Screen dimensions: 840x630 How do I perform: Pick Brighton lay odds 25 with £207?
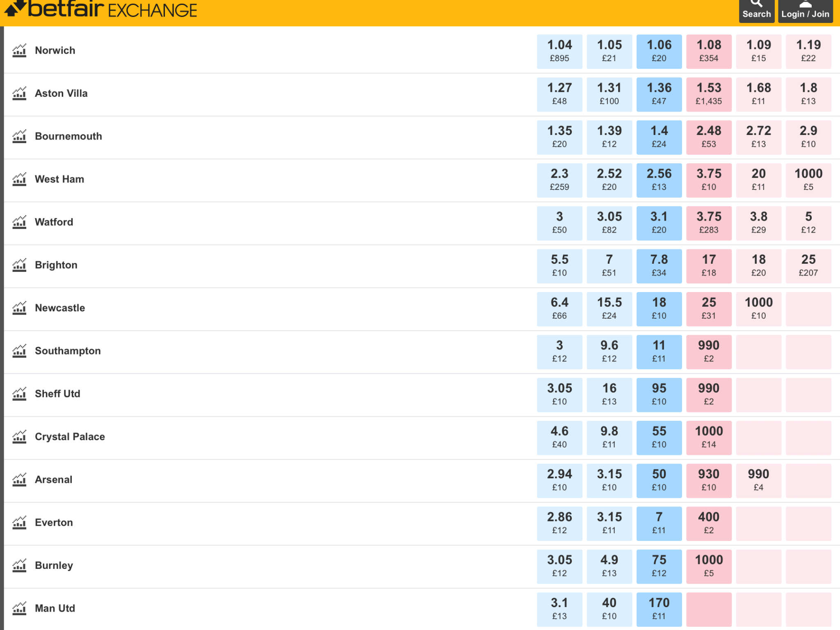point(808,266)
